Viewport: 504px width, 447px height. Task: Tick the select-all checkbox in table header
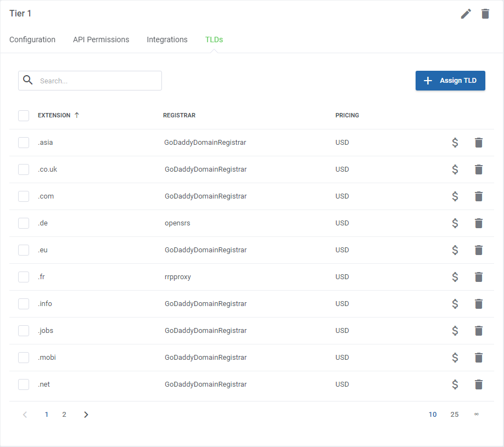coord(24,116)
